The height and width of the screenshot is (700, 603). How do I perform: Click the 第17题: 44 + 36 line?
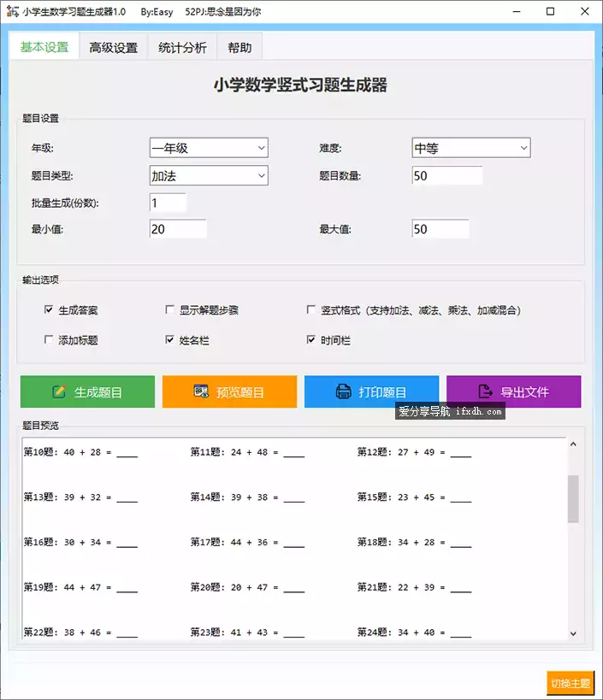click(x=247, y=543)
